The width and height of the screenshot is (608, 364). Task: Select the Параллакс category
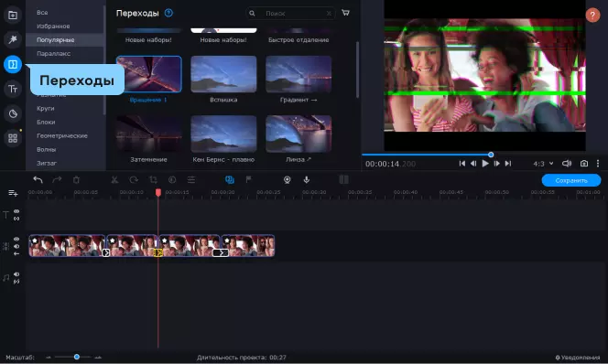[53, 53]
